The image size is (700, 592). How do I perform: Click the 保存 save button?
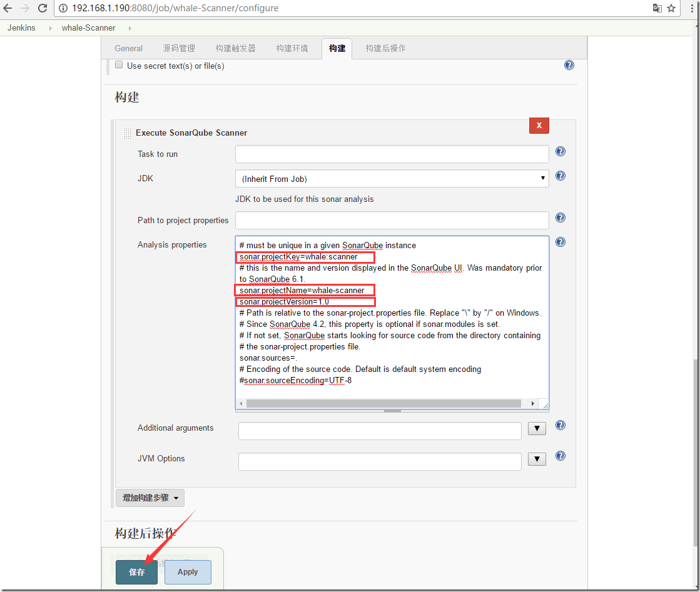pos(136,572)
